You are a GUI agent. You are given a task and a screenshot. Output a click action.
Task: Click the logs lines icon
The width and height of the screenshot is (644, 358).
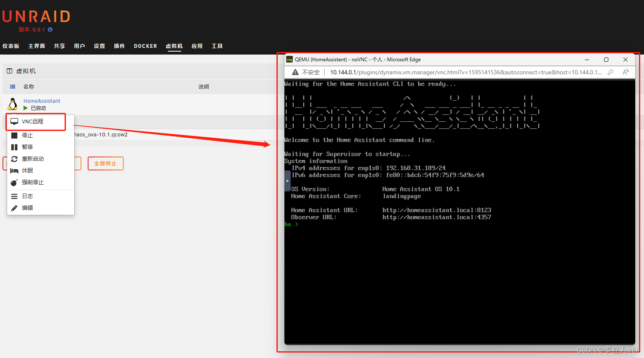14,196
